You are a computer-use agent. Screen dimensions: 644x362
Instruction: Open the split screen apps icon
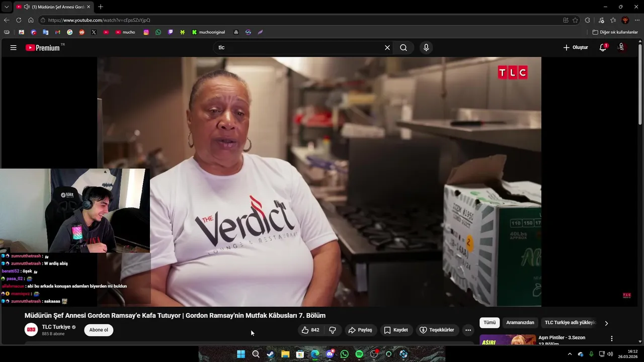click(566, 20)
